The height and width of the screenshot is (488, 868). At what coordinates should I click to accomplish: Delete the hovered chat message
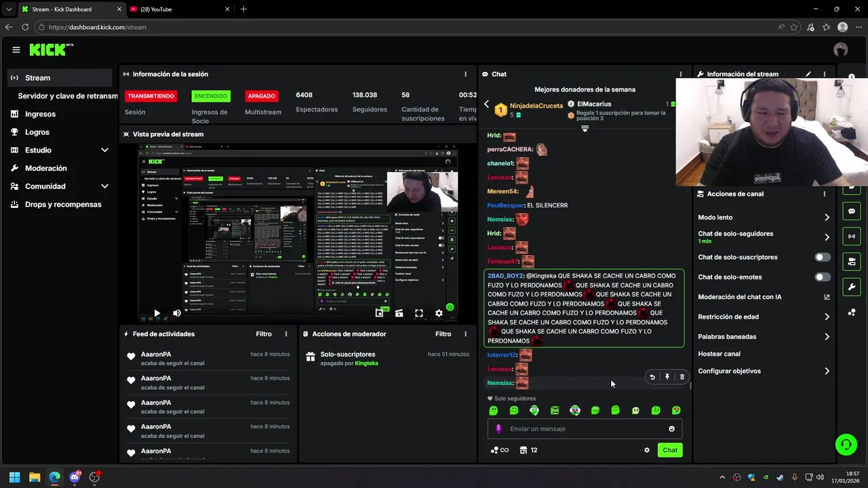[x=682, y=377]
